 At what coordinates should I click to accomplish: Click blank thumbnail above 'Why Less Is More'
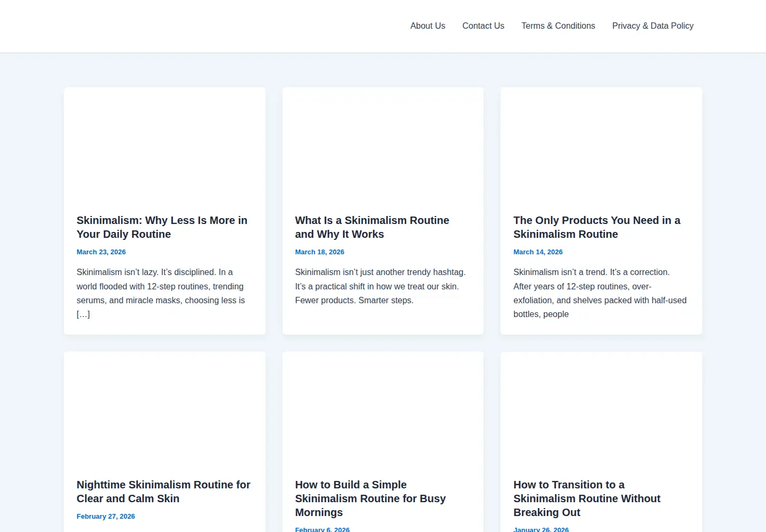click(x=164, y=144)
